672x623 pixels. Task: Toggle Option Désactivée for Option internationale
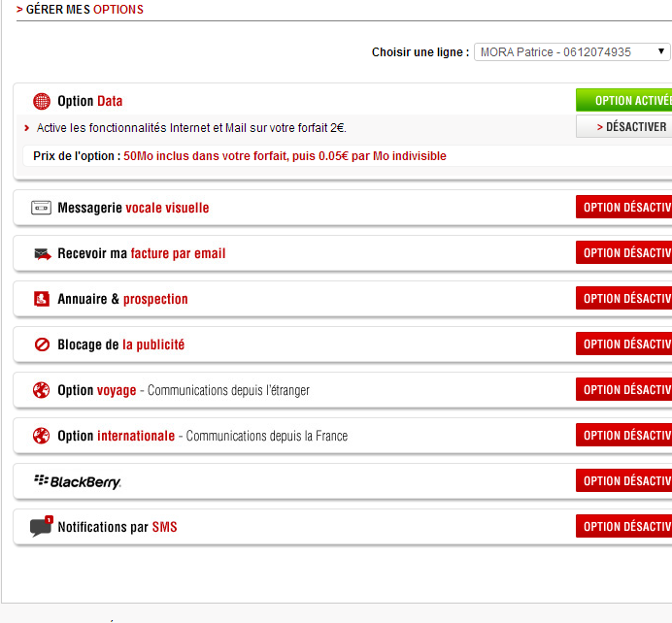(623, 435)
